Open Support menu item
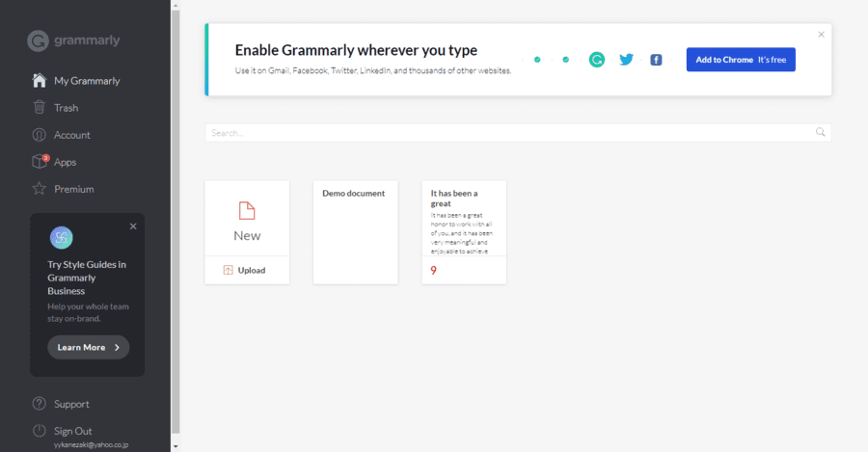 coord(71,404)
